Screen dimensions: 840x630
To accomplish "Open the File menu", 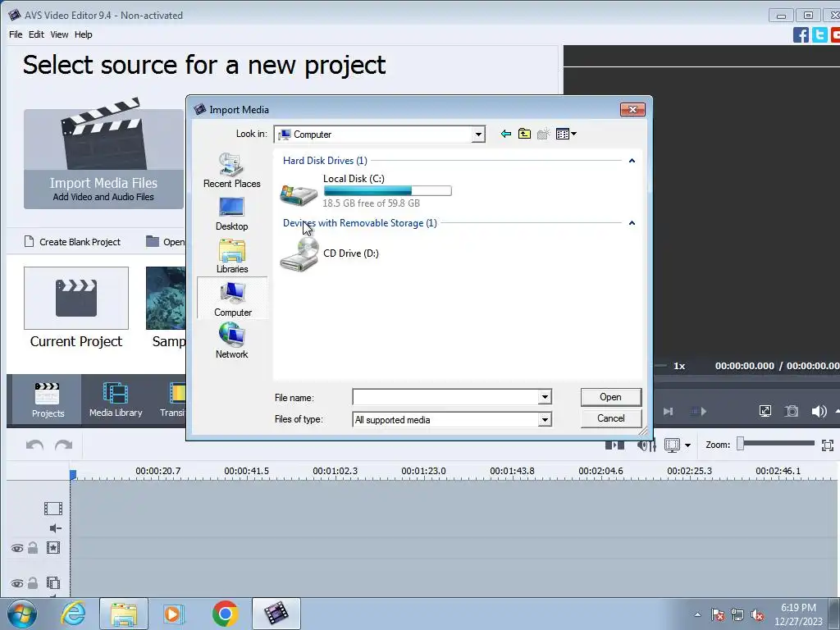I will tap(16, 34).
